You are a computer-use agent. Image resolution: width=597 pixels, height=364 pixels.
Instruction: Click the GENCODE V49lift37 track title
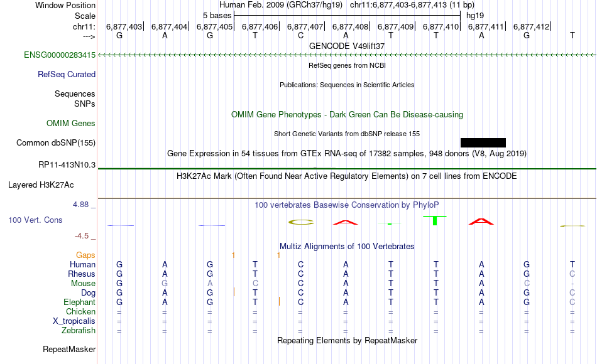[347, 46]
